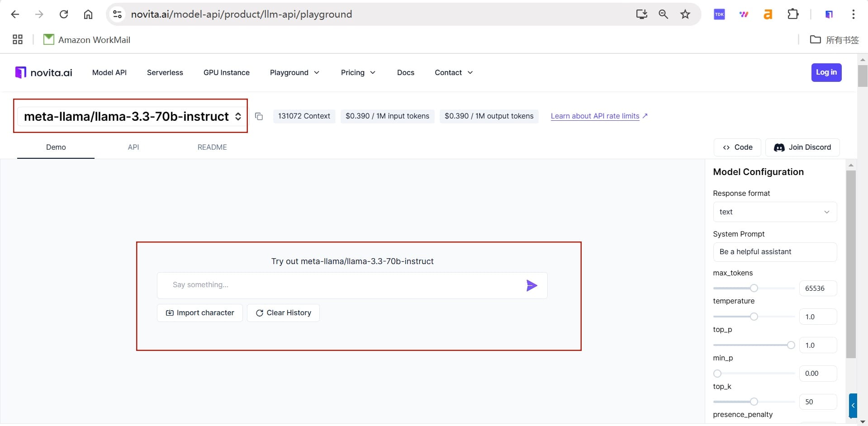Click the min_p slider handle
The height and width of the screenshot is (426, 868).
click(717, 374)
